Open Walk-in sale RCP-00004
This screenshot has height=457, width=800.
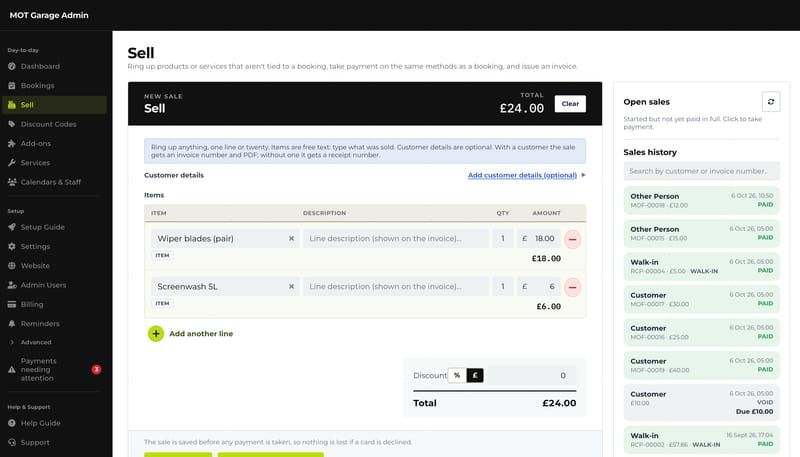(702, 266)
